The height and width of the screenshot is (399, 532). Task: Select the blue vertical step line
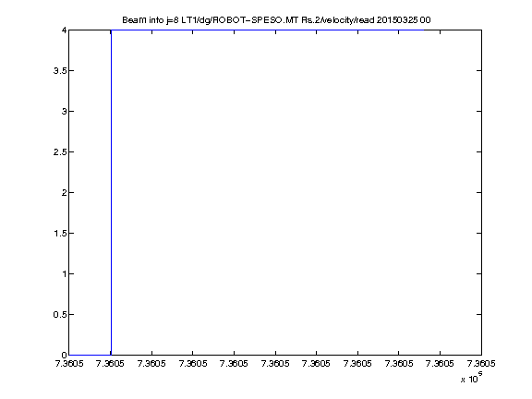pyautogui.click(x=111, y=193)
